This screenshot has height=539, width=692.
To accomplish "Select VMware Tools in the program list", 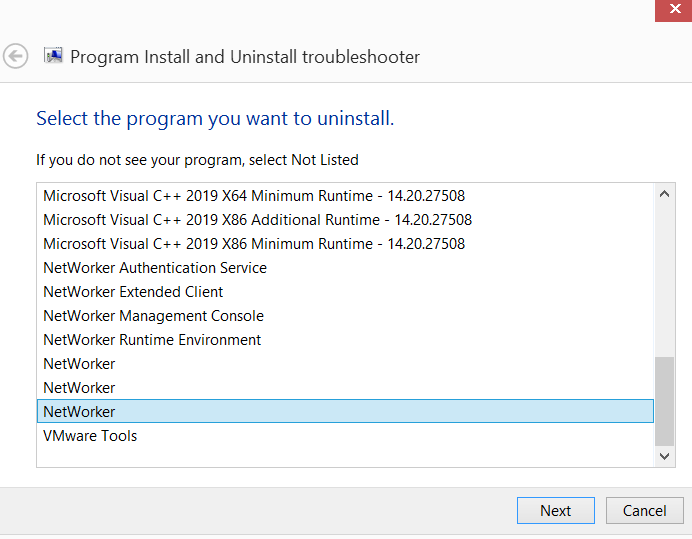I will [x=90, y=436].
